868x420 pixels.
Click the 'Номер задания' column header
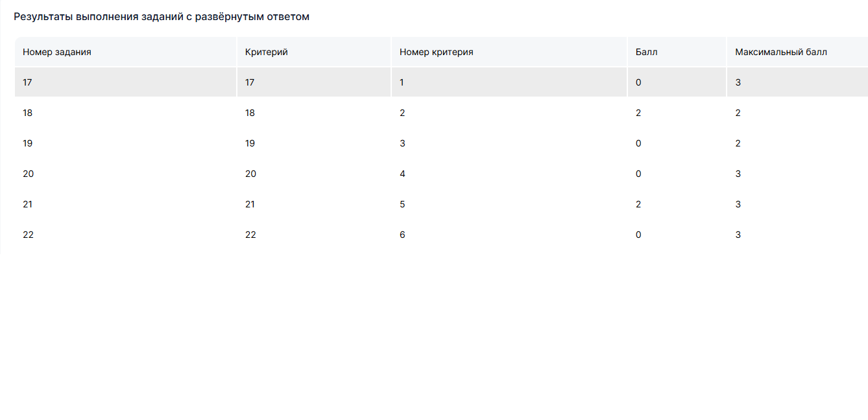[125, 52]
